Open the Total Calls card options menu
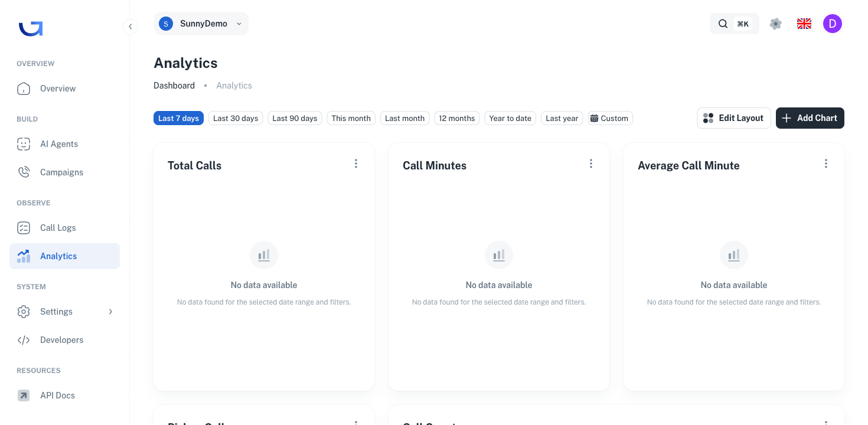868x425 pixels. pyautogui.click(x=356, y=164)
